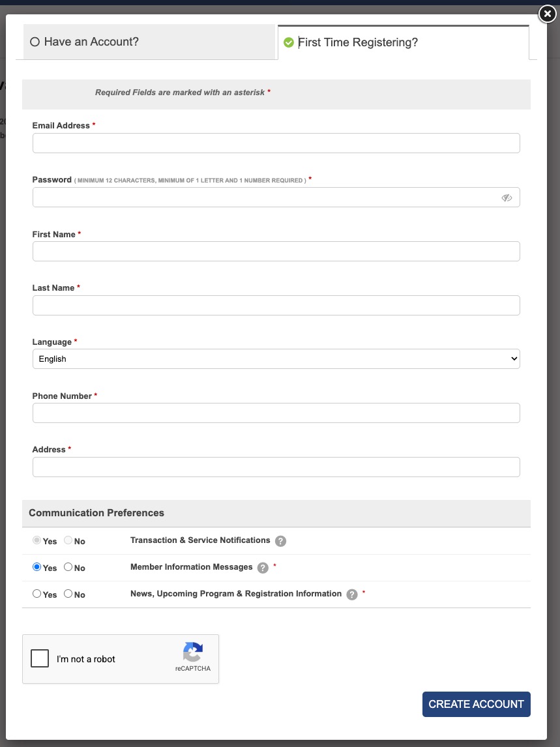The height and width of the screenshot is (747, 560).
Task: Click the green check icon on First Time Registering
Action: tap(288, 42)
